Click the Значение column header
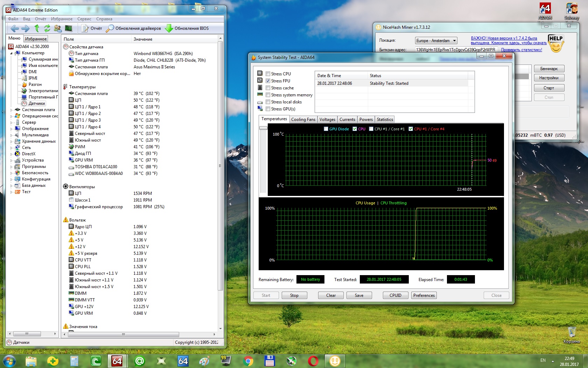588x368 pixels. [174, 39]
